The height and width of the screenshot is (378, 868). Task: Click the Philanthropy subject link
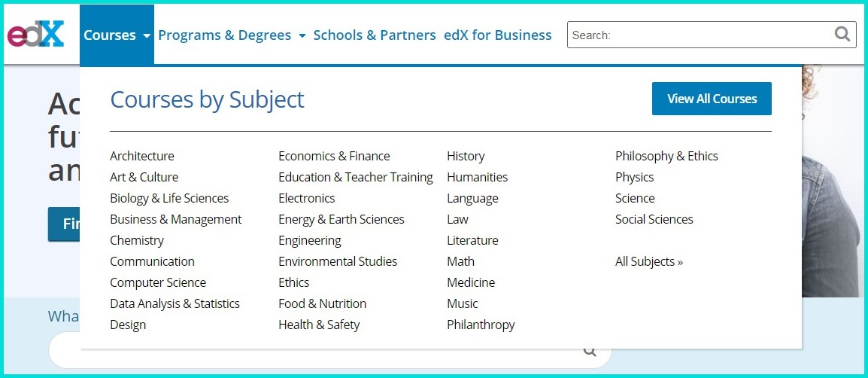point(481,325)
